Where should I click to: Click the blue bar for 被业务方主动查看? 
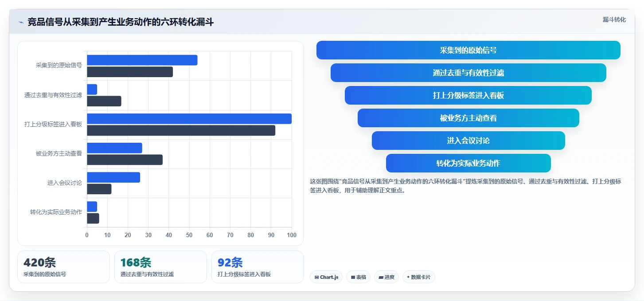114,148
